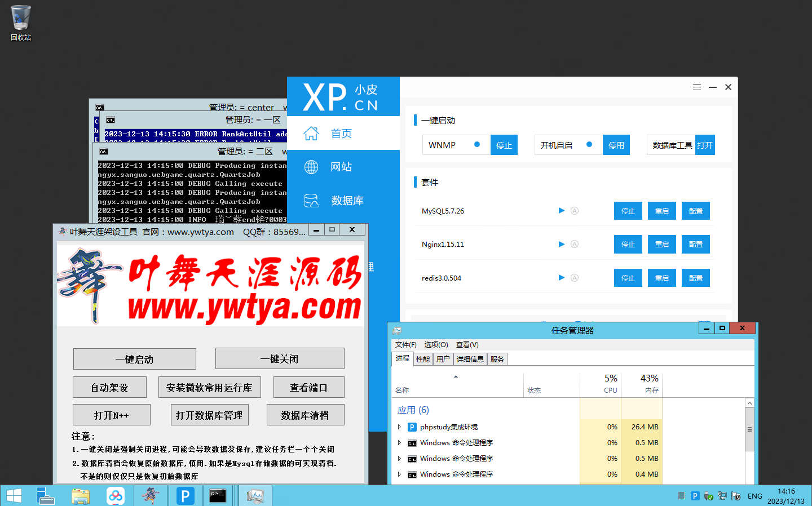Click the play arrow for redis3.0.504

pos(562,277)
